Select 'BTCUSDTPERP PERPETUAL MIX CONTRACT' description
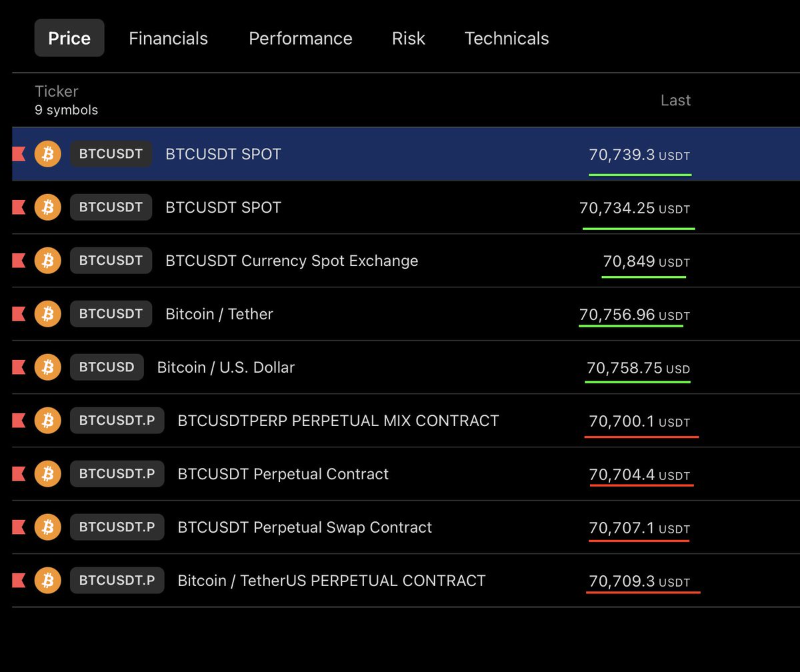800x672 pixels. coord(338,421)
